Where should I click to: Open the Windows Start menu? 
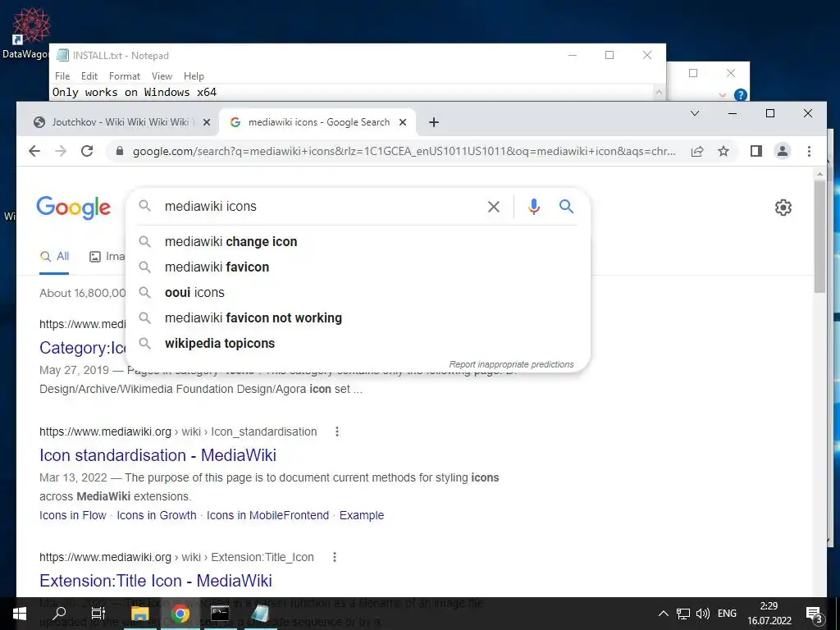tap(20, 614)
